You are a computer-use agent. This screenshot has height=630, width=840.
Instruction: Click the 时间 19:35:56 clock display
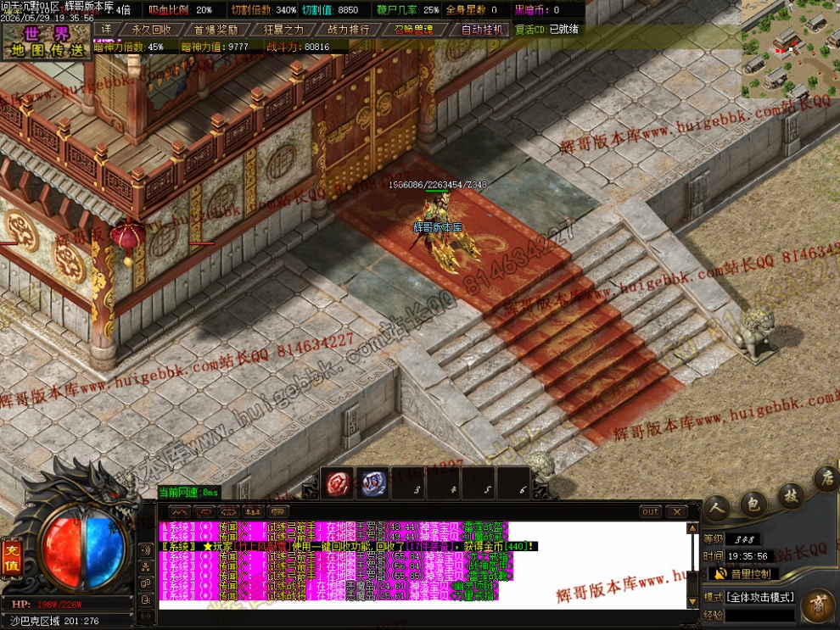pos(736,556)
